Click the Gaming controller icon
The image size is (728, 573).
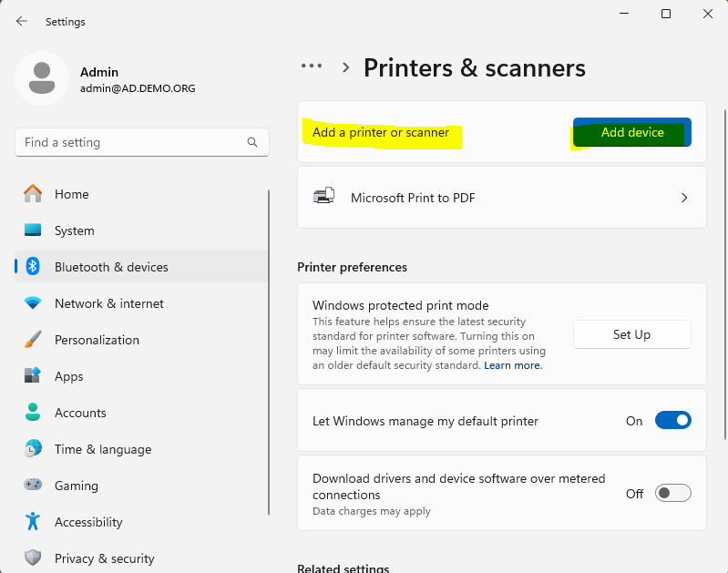pos(33,485)
